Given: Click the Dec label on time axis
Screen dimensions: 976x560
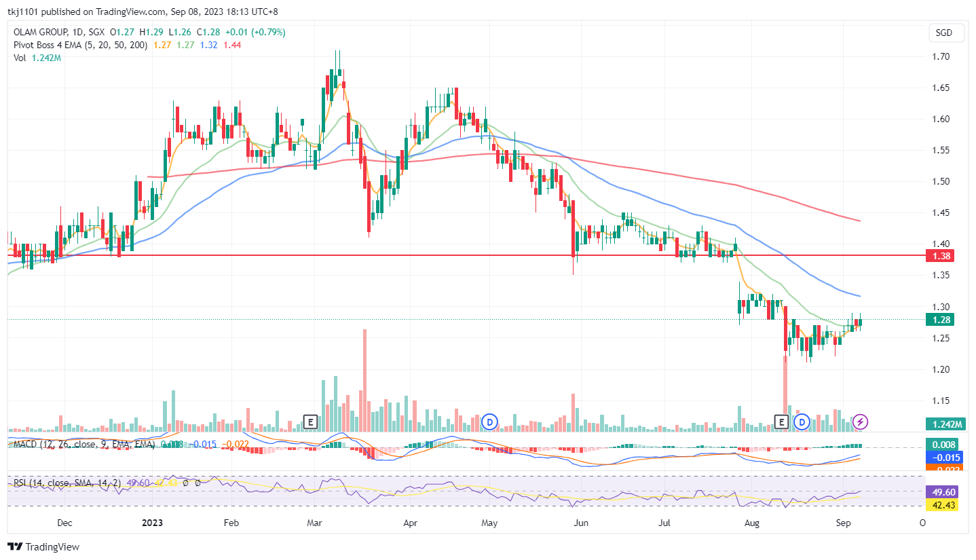Looking at the screenshot, I should 64,523.
